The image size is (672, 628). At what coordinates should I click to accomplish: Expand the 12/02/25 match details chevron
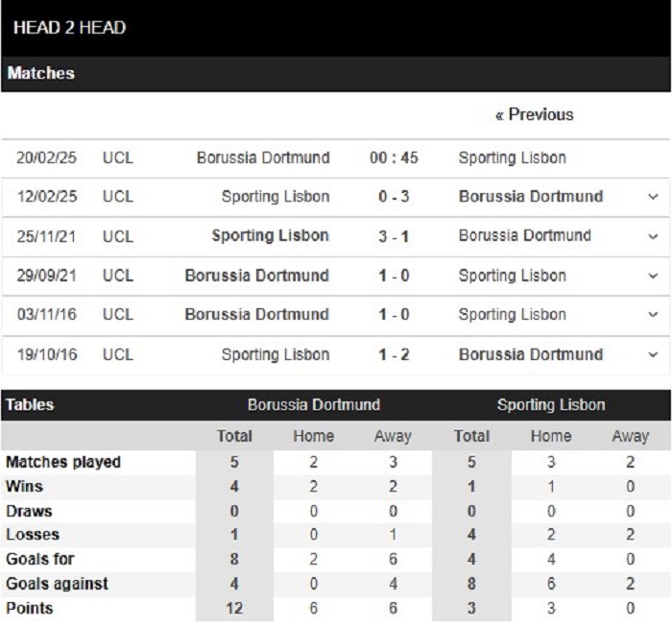click(653, 197)
